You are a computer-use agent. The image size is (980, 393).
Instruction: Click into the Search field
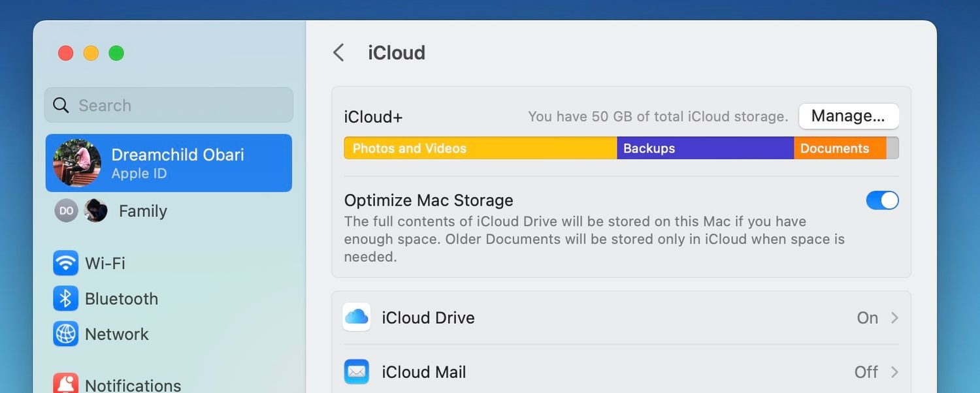click(x=169, y=105)
